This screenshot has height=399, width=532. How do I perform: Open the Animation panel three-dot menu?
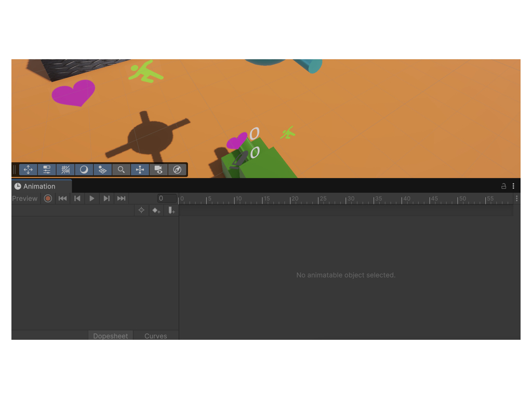(x=513, y=186)
